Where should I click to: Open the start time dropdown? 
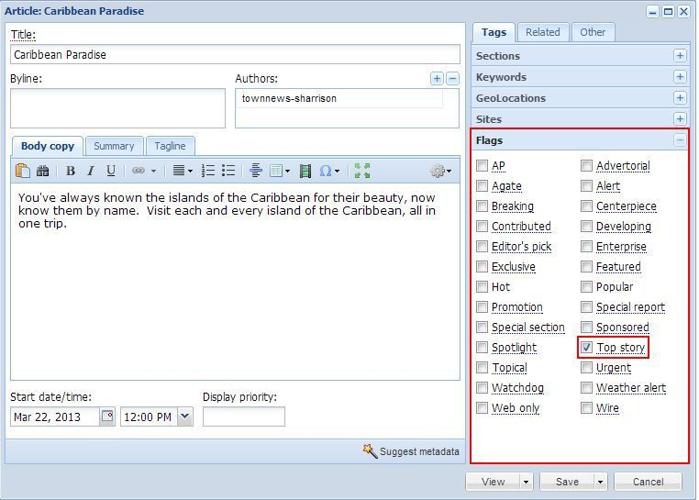point(185,417)
